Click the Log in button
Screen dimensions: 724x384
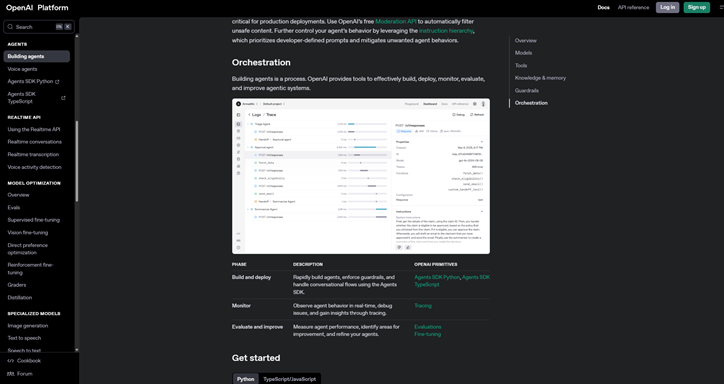pos(667,7)
